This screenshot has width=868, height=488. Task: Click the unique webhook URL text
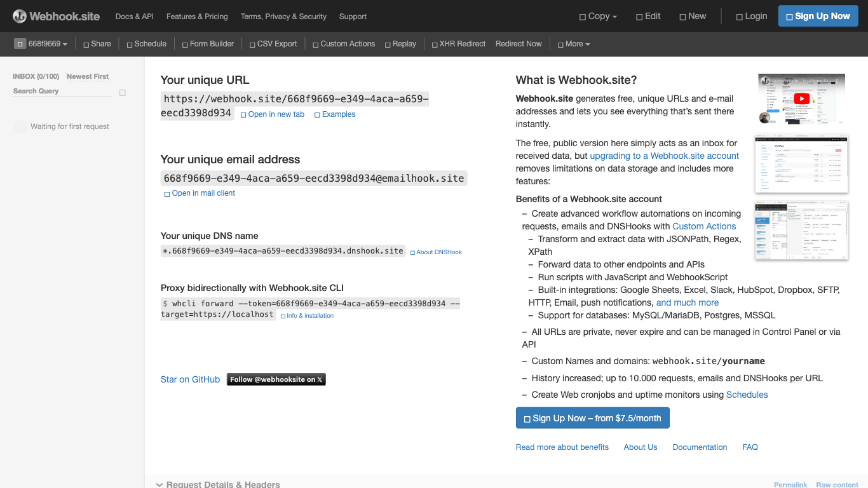295,106
